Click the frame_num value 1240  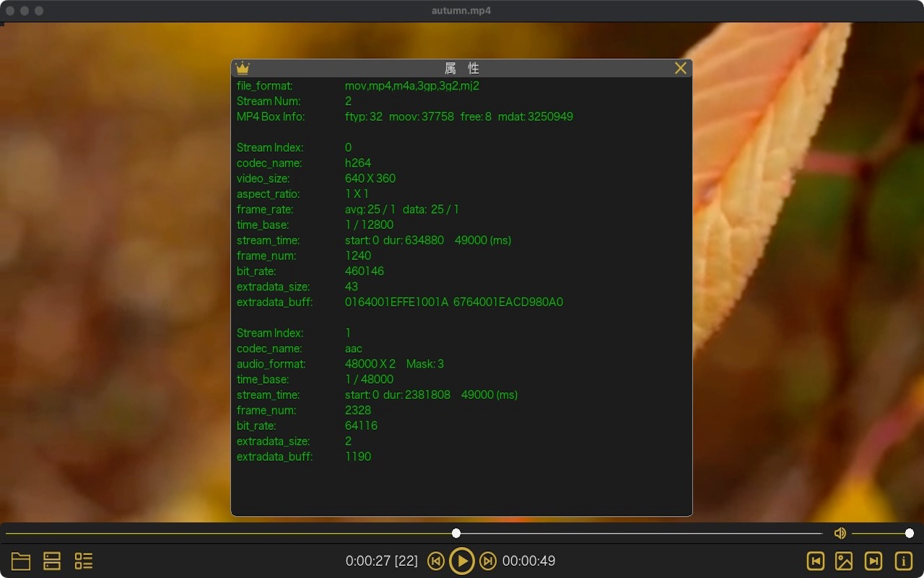click(358, 256)
